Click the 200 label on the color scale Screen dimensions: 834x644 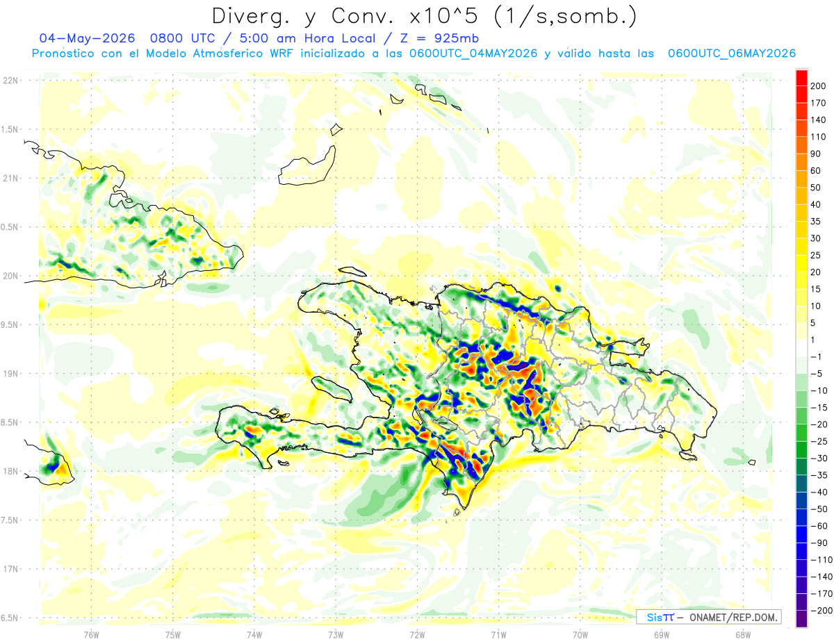pos(818,86)
